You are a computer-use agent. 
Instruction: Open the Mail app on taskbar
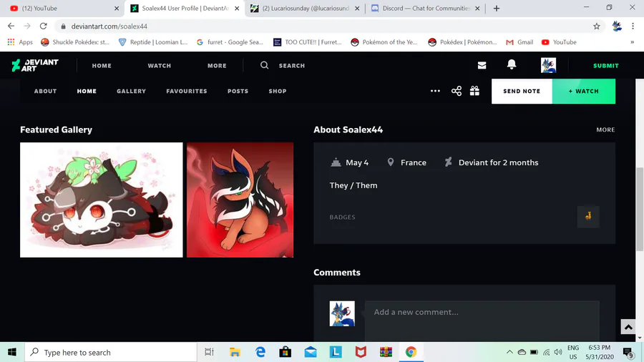tap(311, 352)
